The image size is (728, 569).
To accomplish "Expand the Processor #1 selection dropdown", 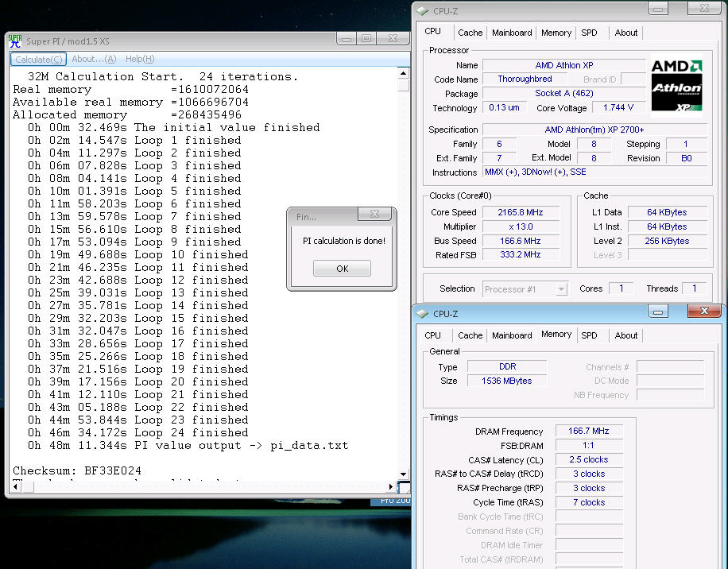I will click(561, 289).
